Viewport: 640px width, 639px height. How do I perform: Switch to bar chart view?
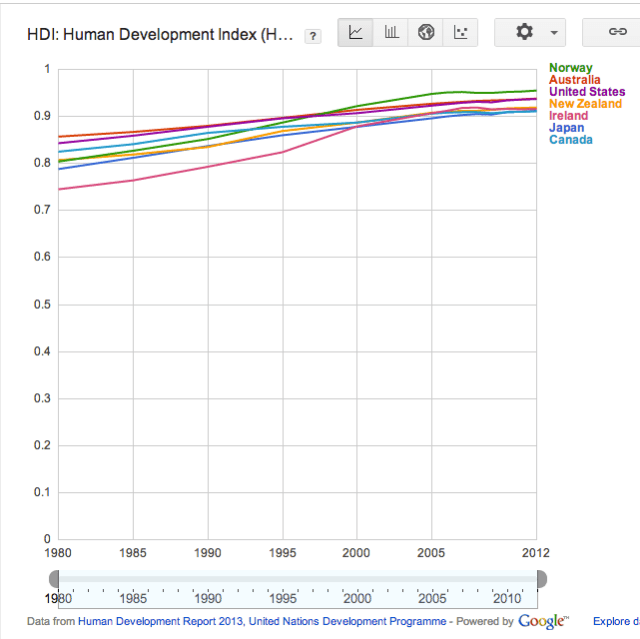[391, 32]
